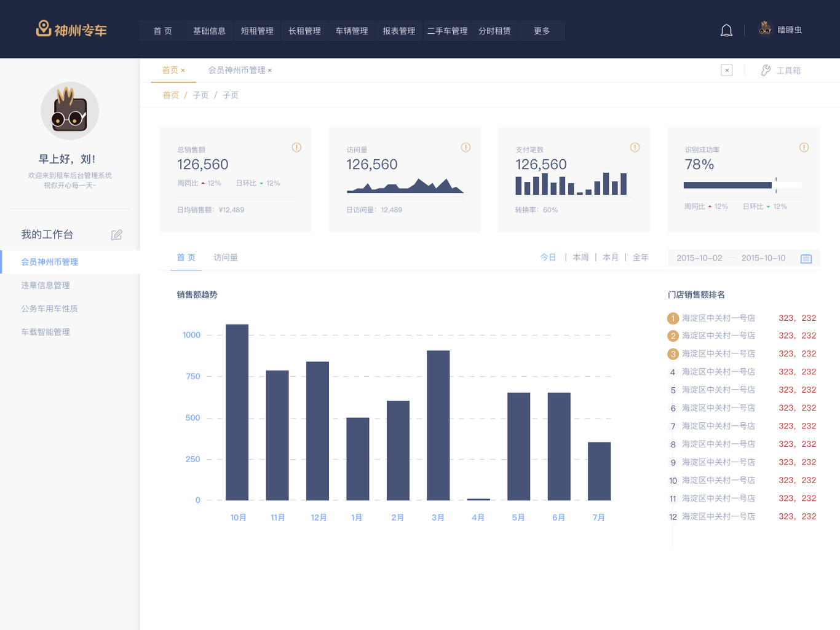Image resolution: width=840 pixels, height=630 pixels.
Task: Click store name in rank 4 row
Action: click(x=718, y=372)
